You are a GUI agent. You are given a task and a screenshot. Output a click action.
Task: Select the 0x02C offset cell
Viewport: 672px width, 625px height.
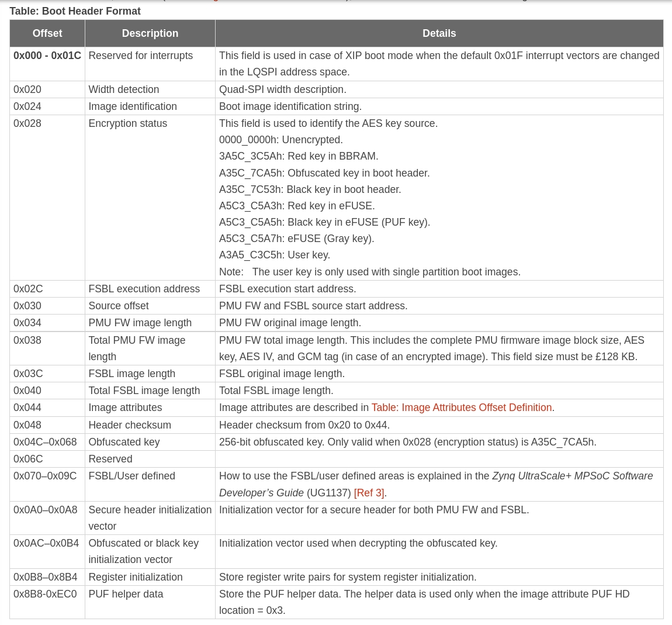coord(28,289)
